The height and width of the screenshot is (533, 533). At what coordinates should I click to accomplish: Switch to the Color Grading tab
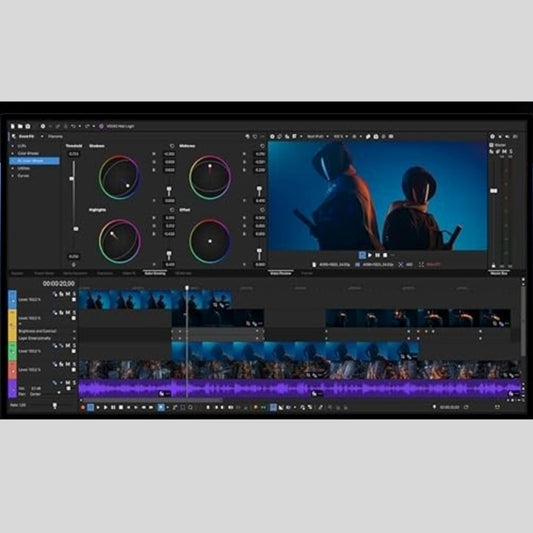coord(155,273)
